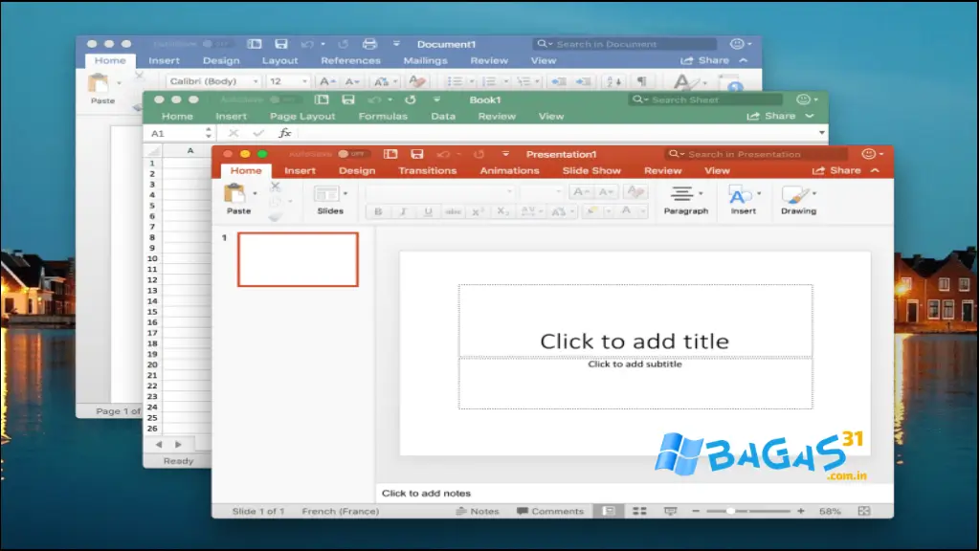Switch to the Formulas tab in Excel

383,116
